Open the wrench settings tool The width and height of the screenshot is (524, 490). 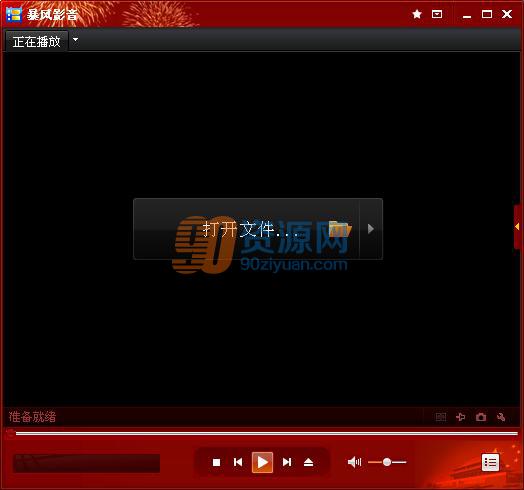tap(501, 417)
